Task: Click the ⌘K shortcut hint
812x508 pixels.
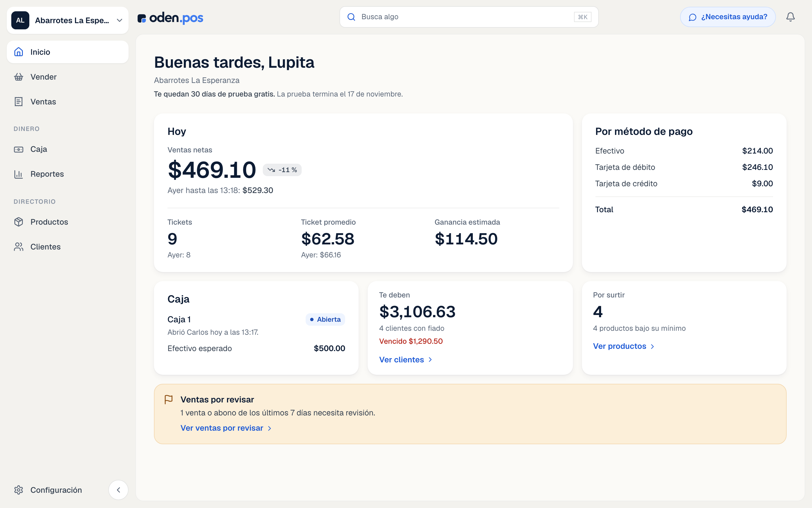Action: pyautogui.click(x=582, y=17)
